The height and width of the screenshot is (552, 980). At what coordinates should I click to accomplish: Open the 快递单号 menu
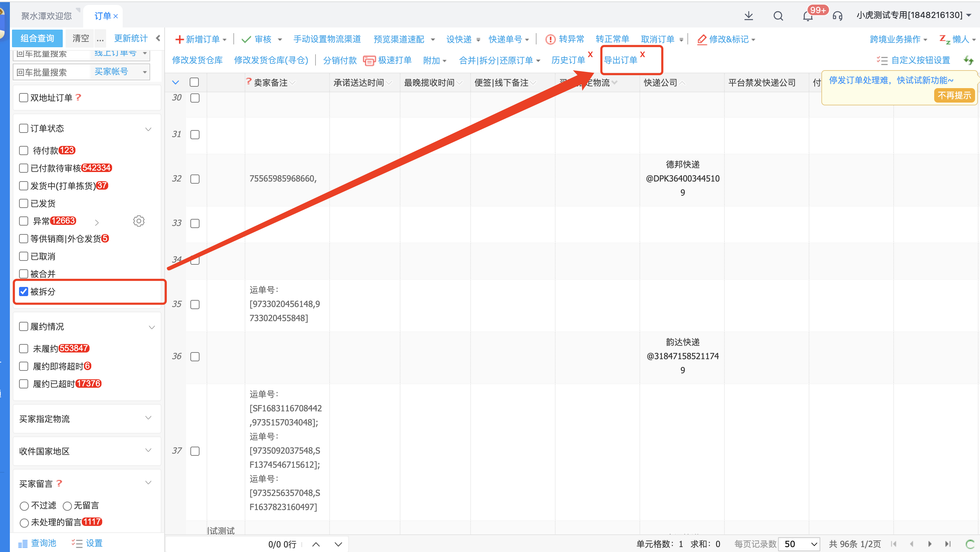[x=509, y=39]
